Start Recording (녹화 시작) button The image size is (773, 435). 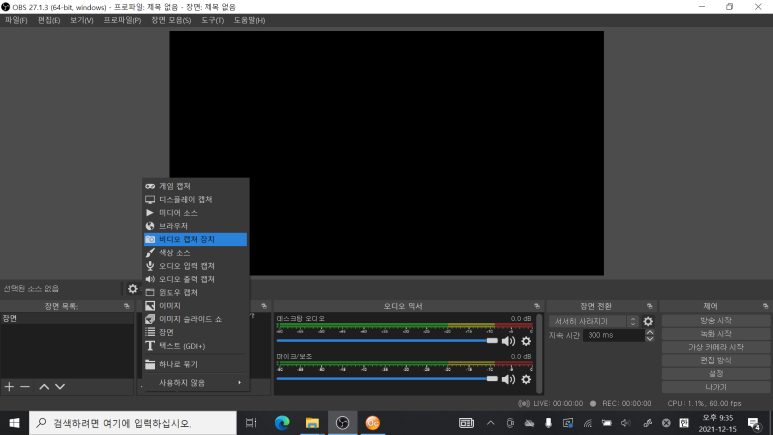[x=716, y=334]
